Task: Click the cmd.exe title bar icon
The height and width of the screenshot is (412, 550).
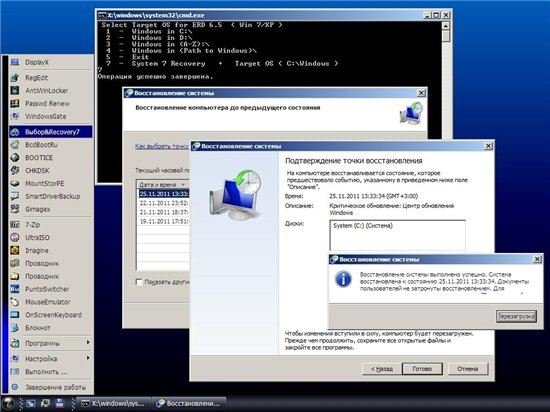Action: tap(102, 15)
